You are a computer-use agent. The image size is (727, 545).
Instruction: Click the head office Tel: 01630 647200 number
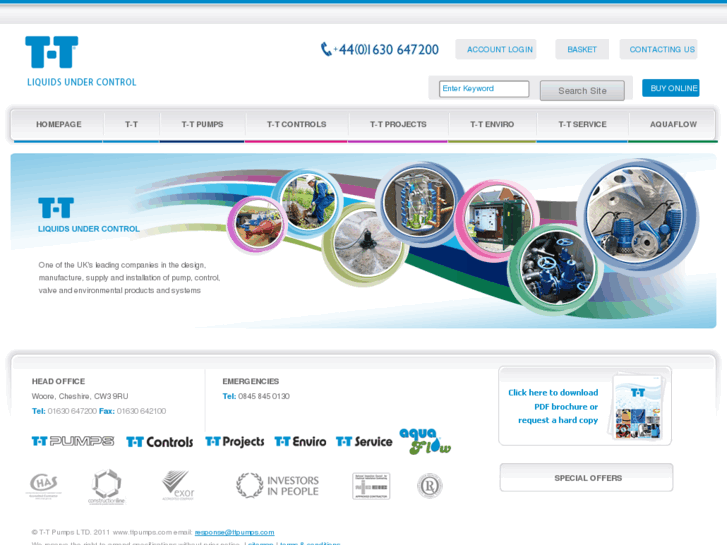coord(64,411)
